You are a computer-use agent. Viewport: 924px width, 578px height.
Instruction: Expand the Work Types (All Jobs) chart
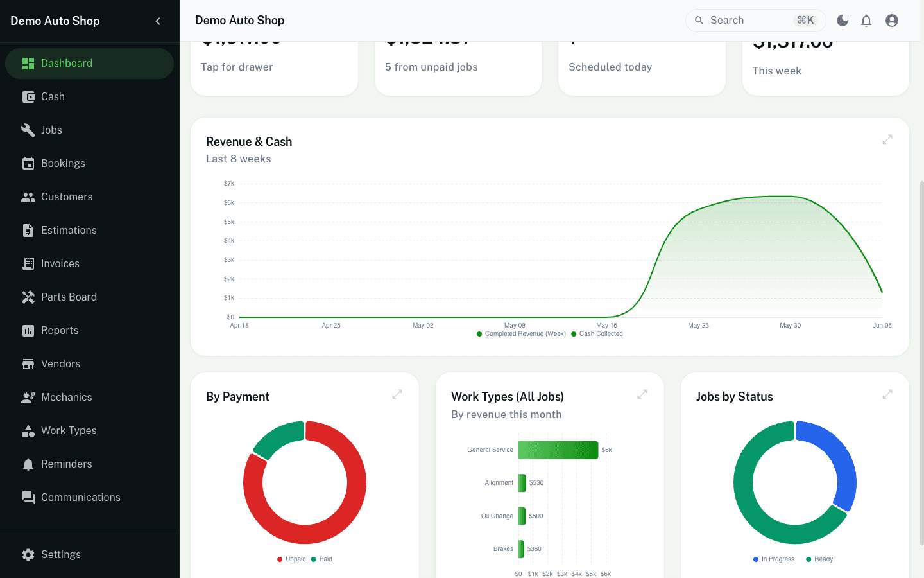[x=642, y=394]
